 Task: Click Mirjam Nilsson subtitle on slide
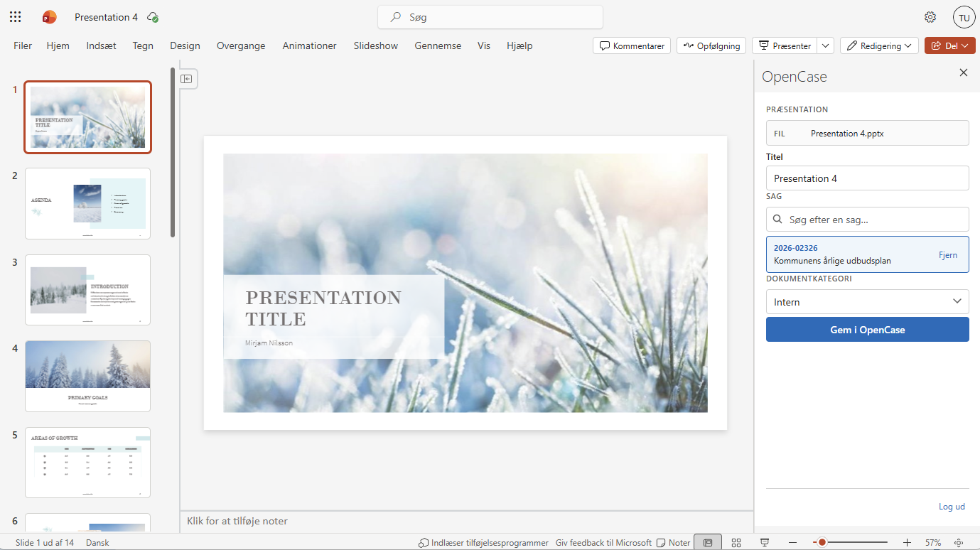click(269, 343)
